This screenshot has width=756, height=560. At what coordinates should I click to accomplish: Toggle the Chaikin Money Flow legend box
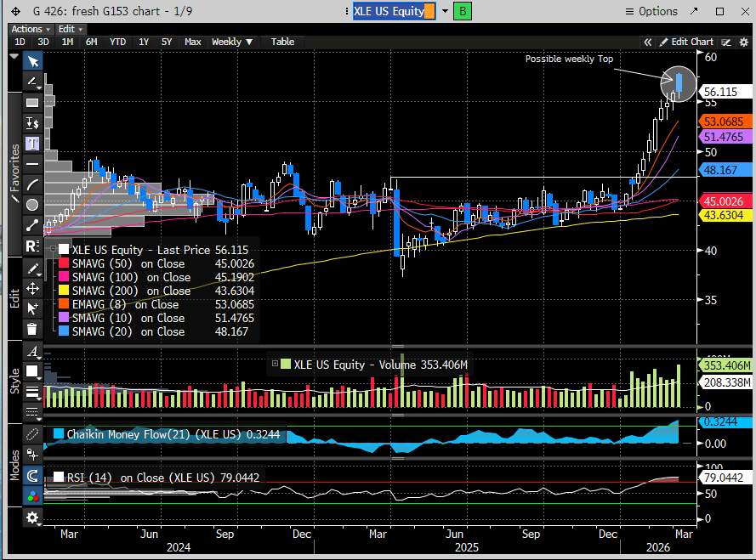click(x=59, y=434)
